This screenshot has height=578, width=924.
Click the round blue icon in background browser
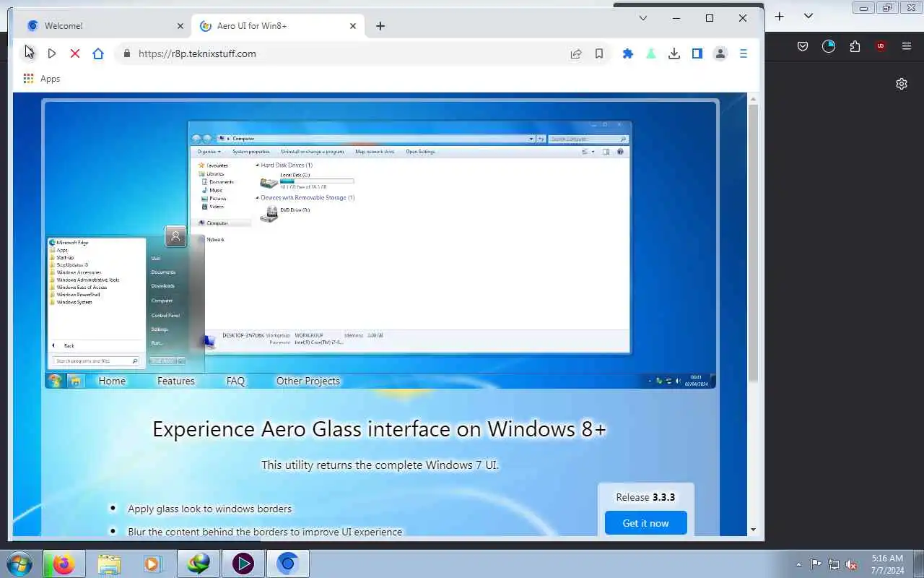(x=829, y=46)
